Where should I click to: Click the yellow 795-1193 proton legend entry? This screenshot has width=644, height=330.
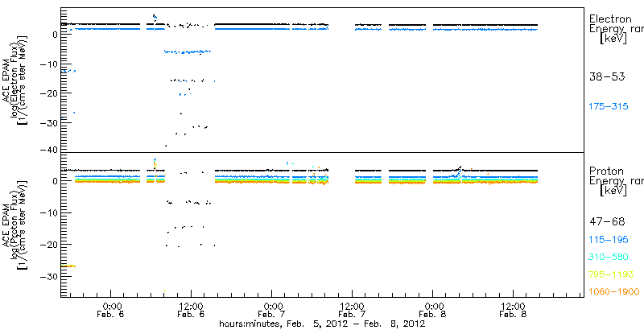coord(611,274)
